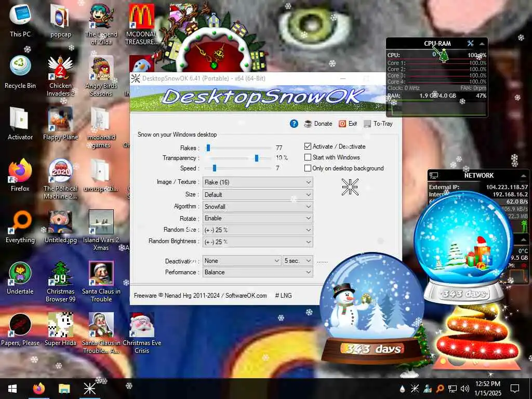The width and height of the screenshot is (532, 399).
Task: Click the snowman snow globe gadget
Action: (372, 309)
